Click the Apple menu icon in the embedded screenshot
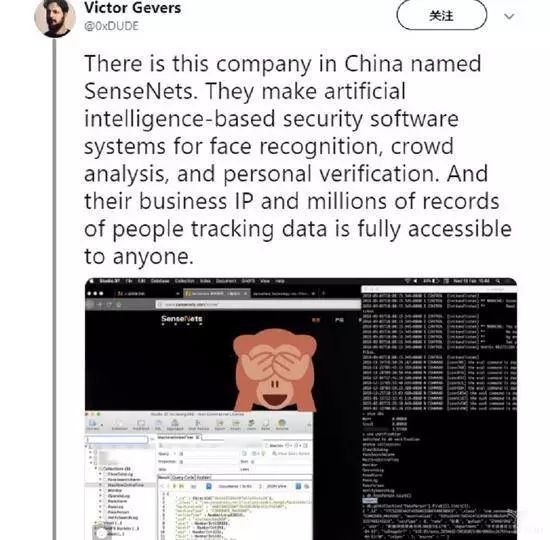This screenshot has height=540, width=550. 91,281
